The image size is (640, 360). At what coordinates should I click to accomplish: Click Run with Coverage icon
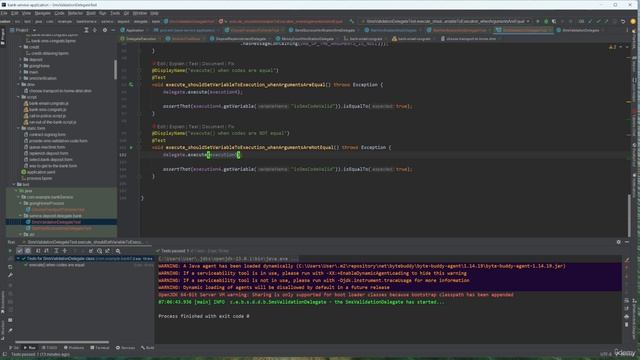coord(554,21)
